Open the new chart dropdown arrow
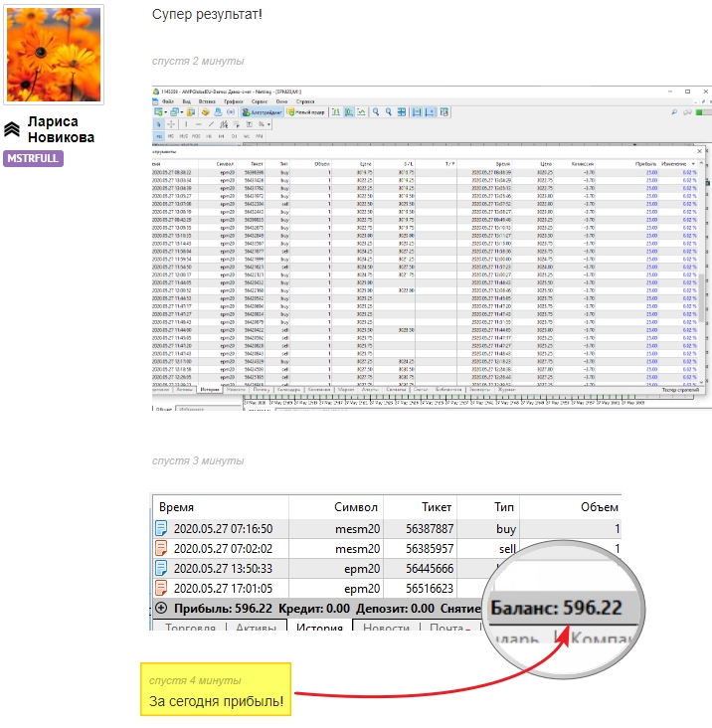This screenshot has height=728, width=712. coord(166,112)
